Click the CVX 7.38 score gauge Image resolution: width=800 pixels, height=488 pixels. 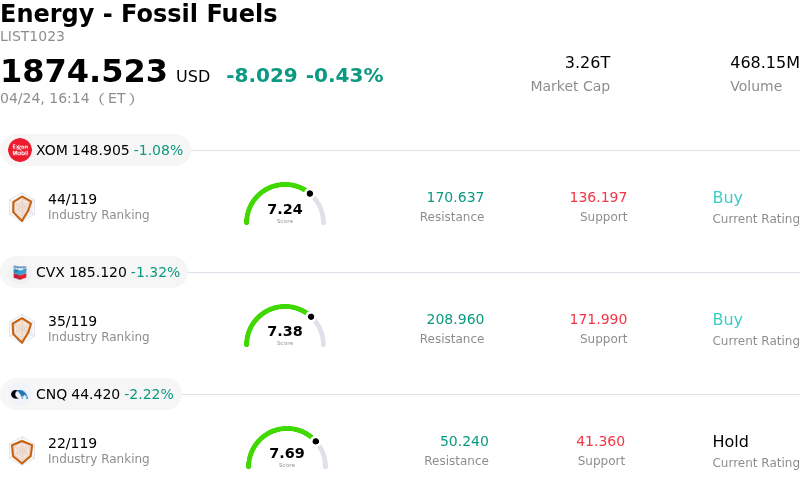click(x=285, y=327)
